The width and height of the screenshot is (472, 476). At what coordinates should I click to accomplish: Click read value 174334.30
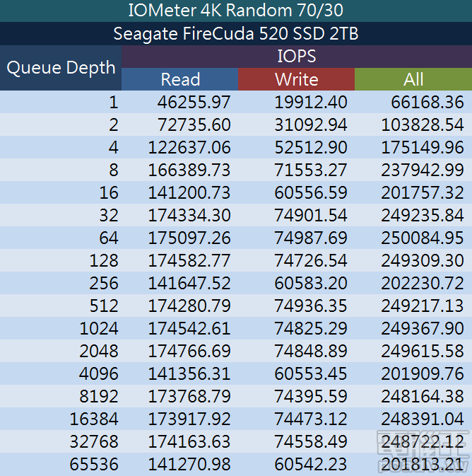[189, 215]
